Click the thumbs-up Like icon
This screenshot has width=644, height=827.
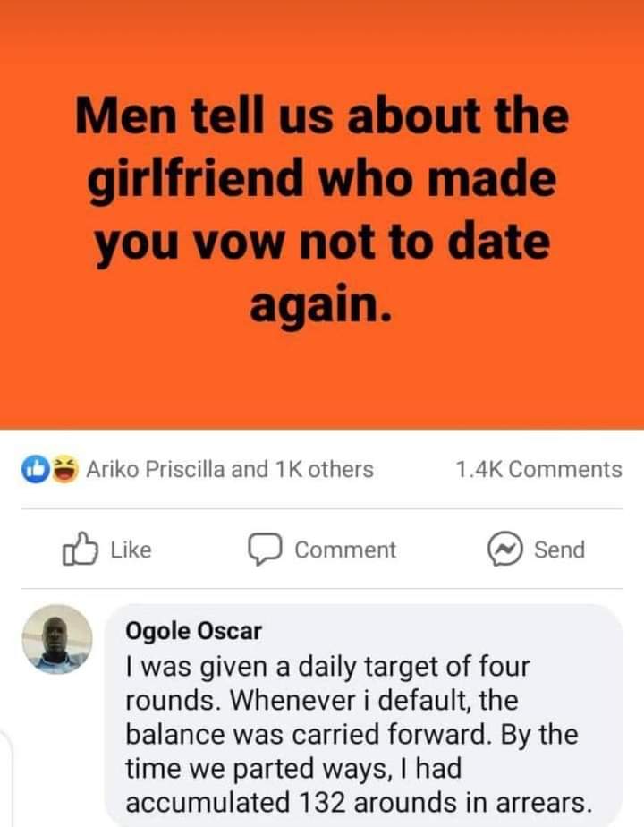(x=80, y=549)
